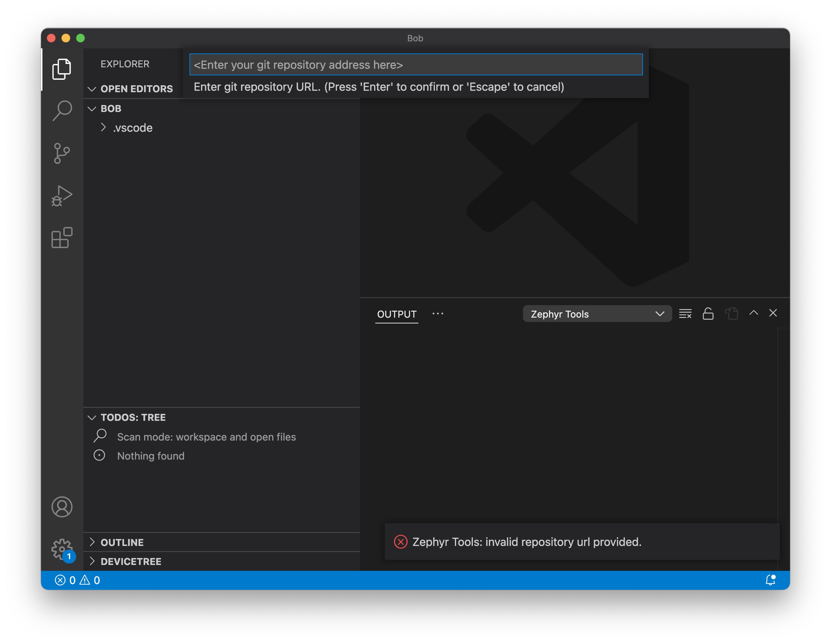Clear the output panel contents
The image size is (831, 644).
point(685,314)
